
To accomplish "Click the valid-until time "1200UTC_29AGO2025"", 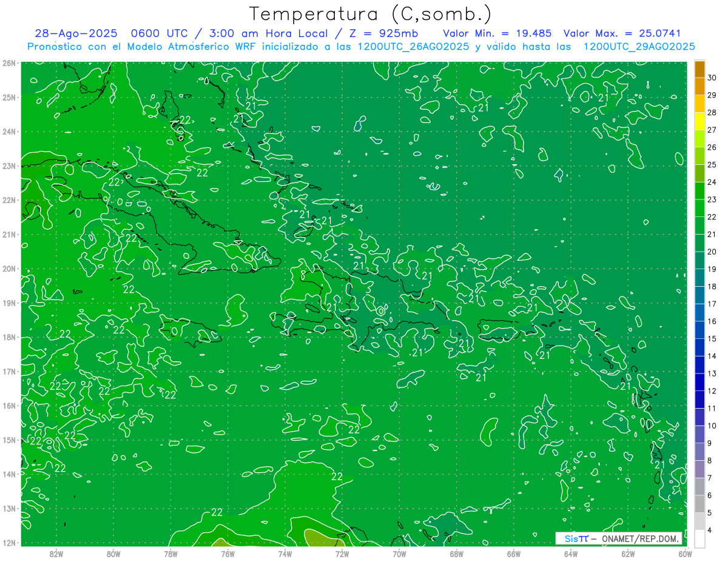I will [639, 47].
